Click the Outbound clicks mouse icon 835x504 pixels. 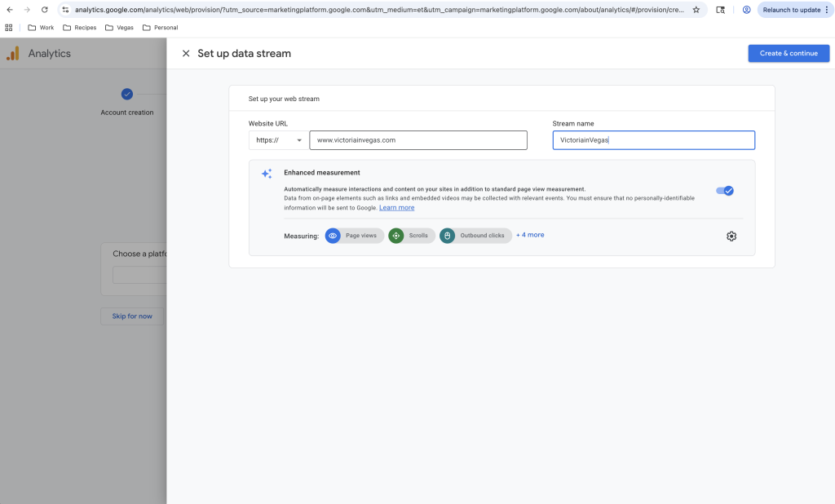[447, 236]
